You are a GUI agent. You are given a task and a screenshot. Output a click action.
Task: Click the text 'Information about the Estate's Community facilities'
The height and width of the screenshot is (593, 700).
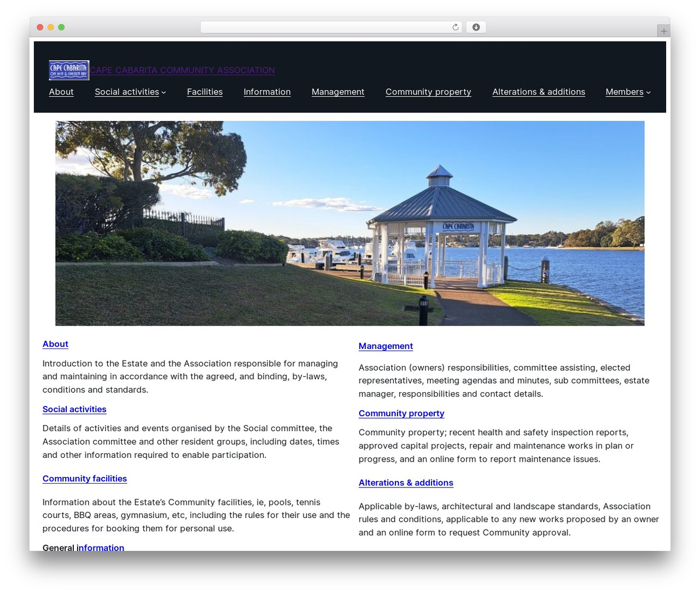pos(196,515)
